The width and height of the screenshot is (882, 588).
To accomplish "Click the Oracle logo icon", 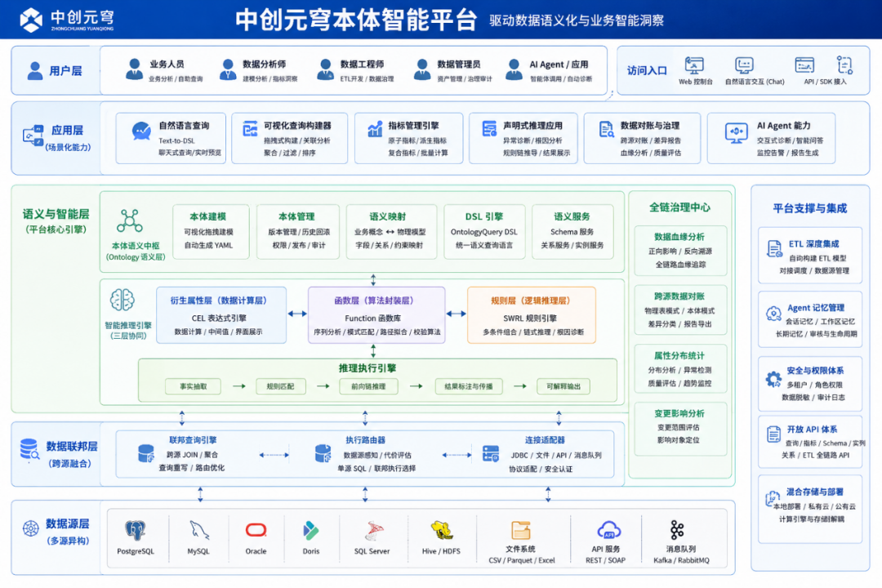I will click(x=256, y=530).
